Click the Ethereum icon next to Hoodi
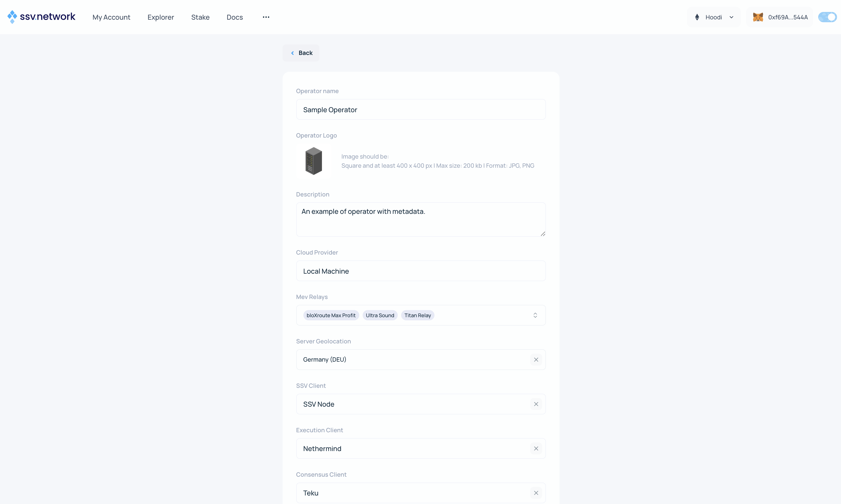The height and width of the screenshot is (504, 841). pyautogui.click(x=697, y=17)
